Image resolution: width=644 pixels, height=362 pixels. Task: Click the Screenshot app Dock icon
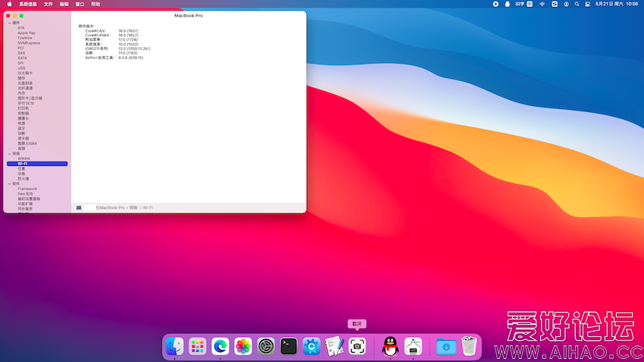point(357,347)
